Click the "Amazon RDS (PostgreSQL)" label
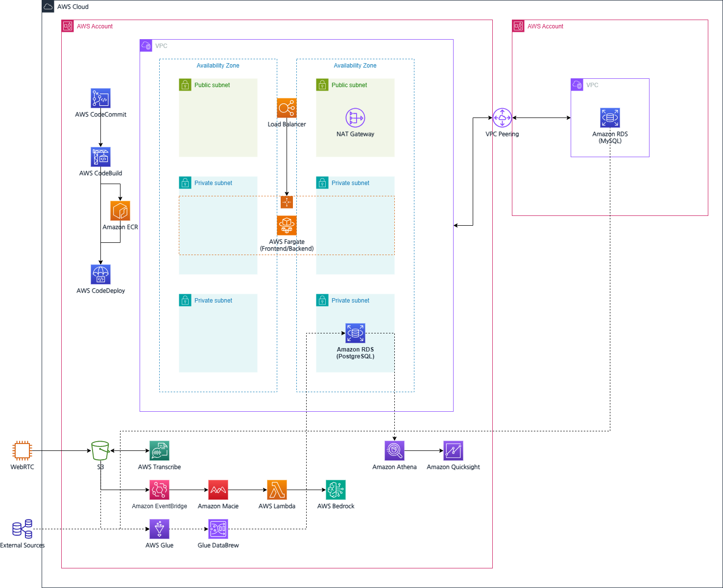 click(x=355, y=353)
